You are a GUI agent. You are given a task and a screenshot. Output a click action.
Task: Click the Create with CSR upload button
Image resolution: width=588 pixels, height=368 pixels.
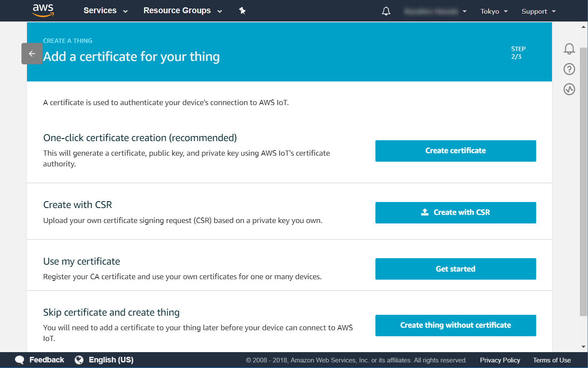[x=456, y=212]
